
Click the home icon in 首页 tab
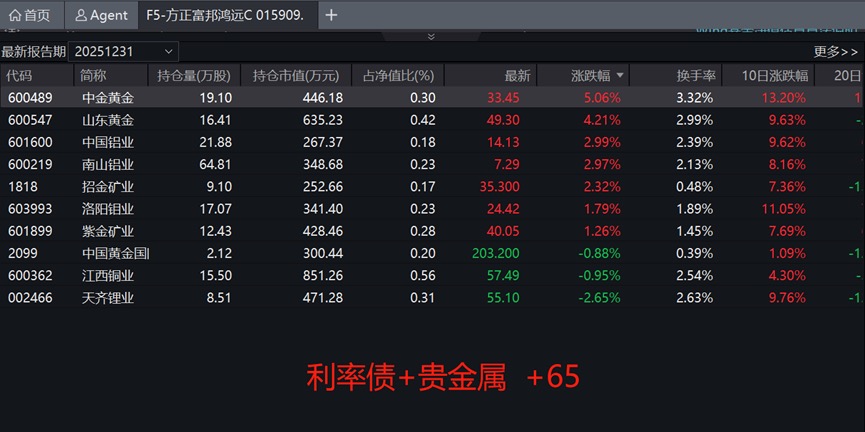pos(15,15)
